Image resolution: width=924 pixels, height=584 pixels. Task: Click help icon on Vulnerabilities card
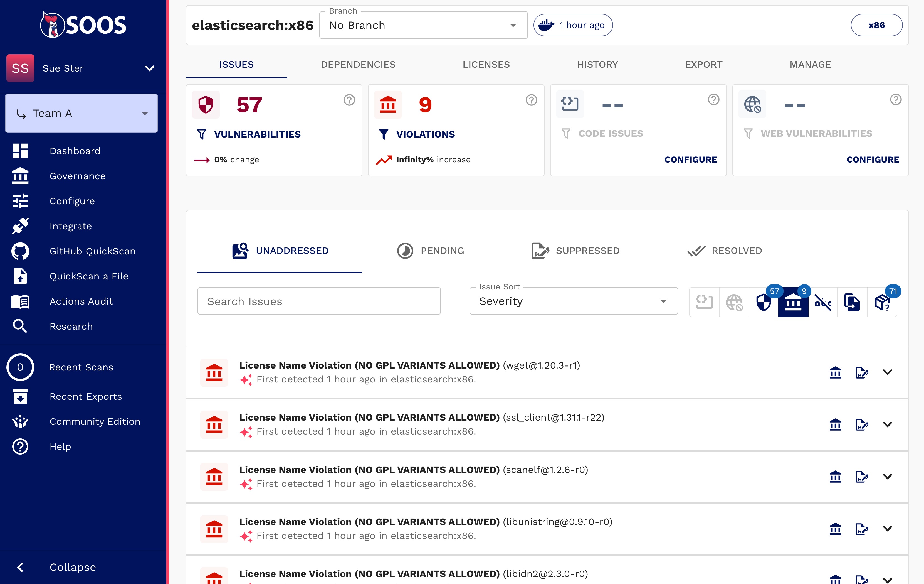click(x=349, y=100)
